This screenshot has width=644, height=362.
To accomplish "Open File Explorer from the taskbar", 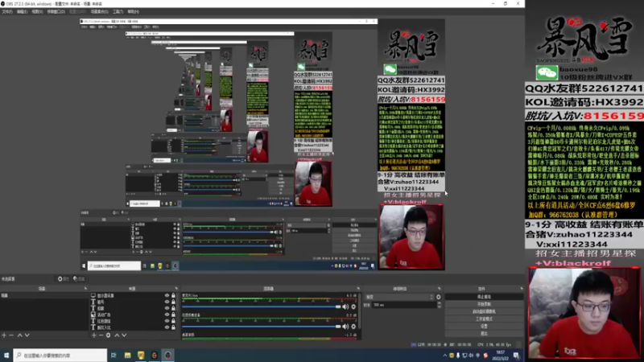I will point(128,356).
